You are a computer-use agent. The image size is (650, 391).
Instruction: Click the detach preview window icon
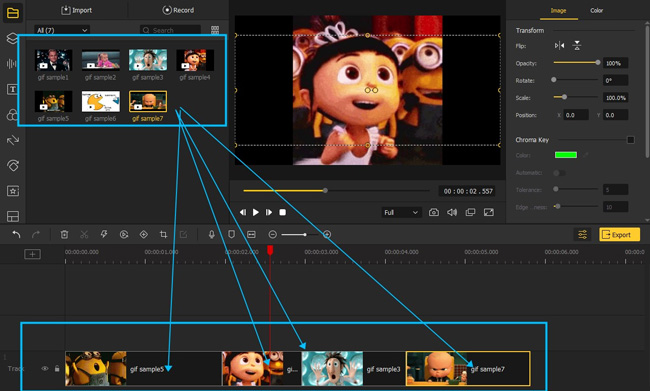coord(470,212)
